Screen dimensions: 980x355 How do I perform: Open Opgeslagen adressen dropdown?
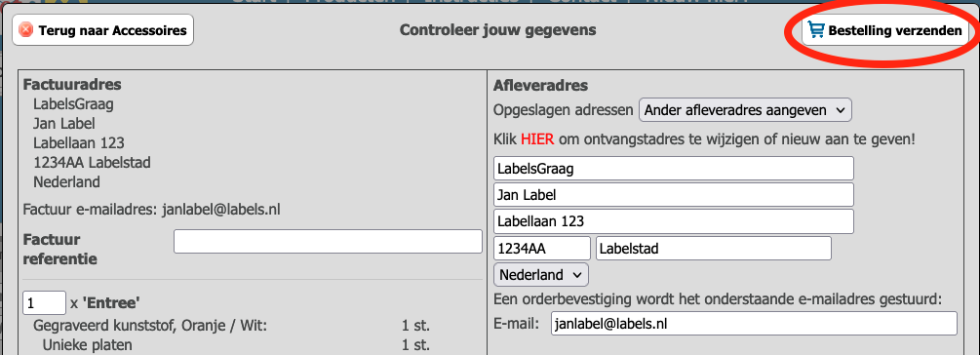coord(745,110)
